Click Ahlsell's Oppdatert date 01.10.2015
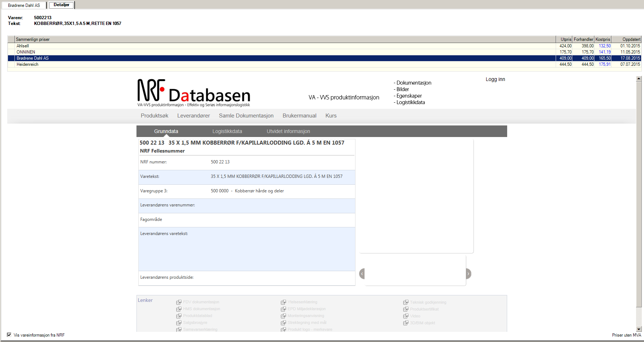This screenshot has width=644, height=342. pos(630,46)
